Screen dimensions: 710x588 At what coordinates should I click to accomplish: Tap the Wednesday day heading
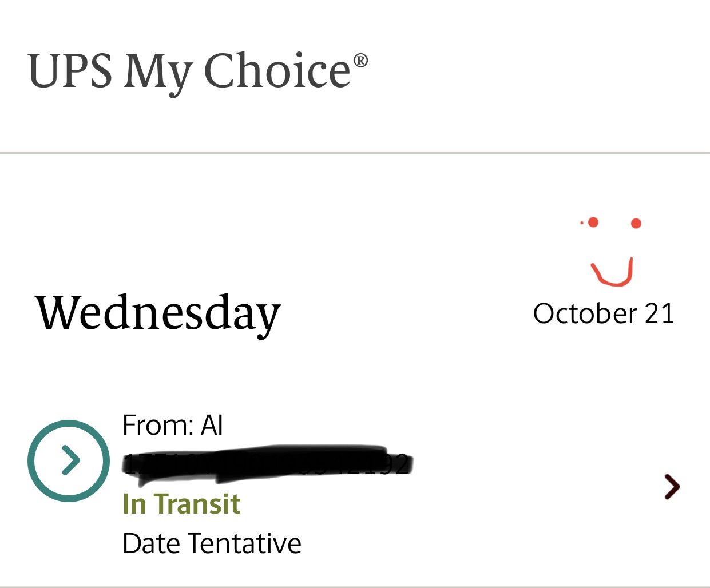click(x=158, y=313)
